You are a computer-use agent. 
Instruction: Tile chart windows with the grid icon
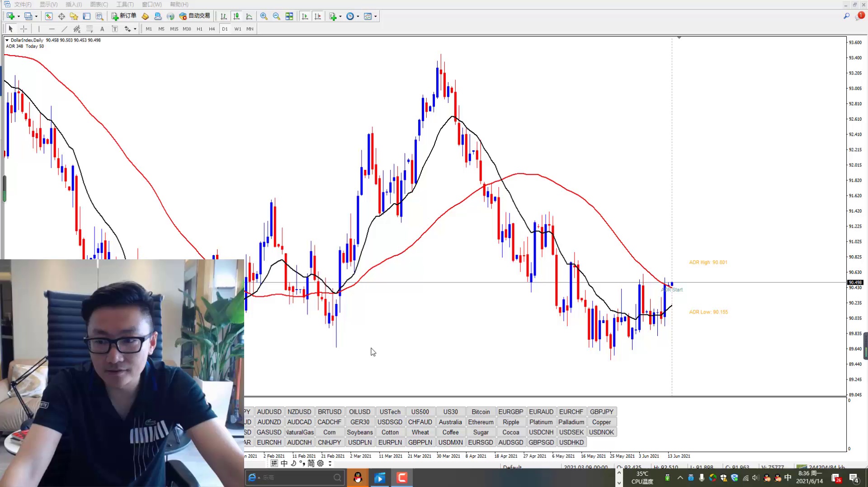[289, 16]
